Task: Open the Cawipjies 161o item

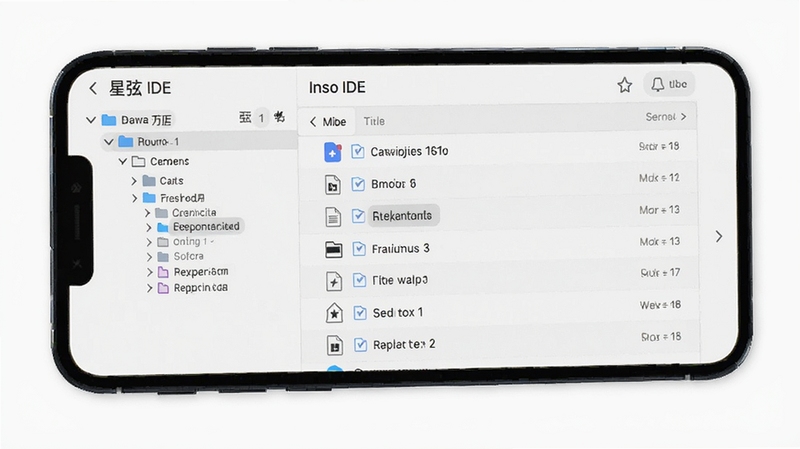Action: pos(409,152)
